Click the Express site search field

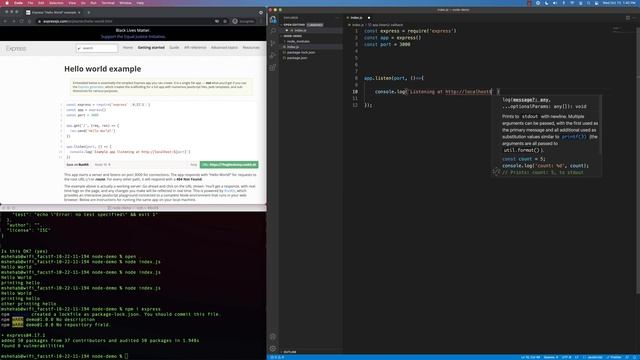pyautogui.click(x=97, y=48)
